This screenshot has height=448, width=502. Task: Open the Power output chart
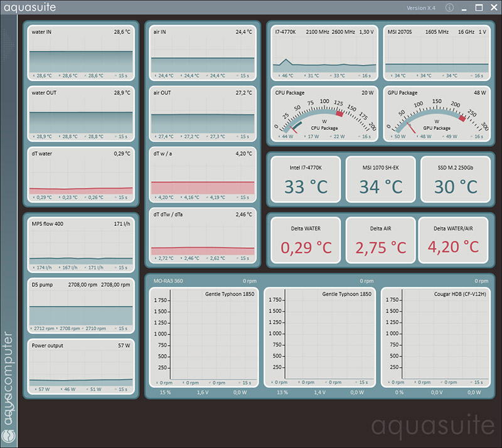(x=81, y=366)
